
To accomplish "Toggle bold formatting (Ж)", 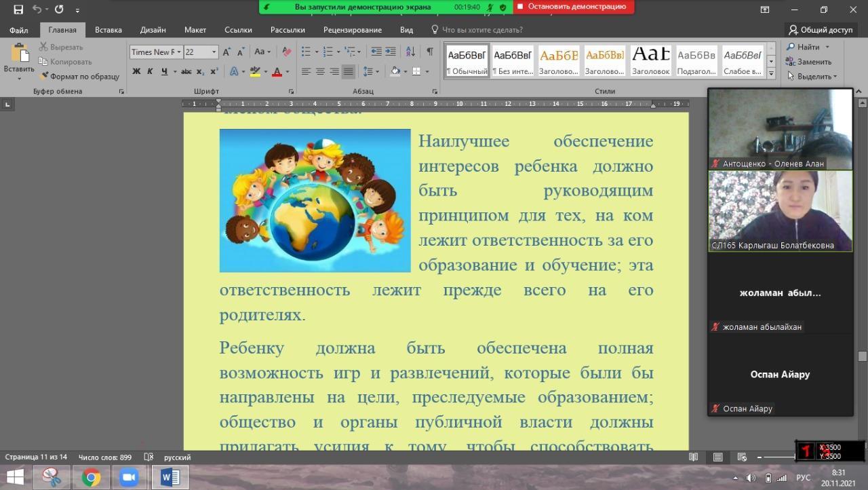I will (x=136, y=71).
